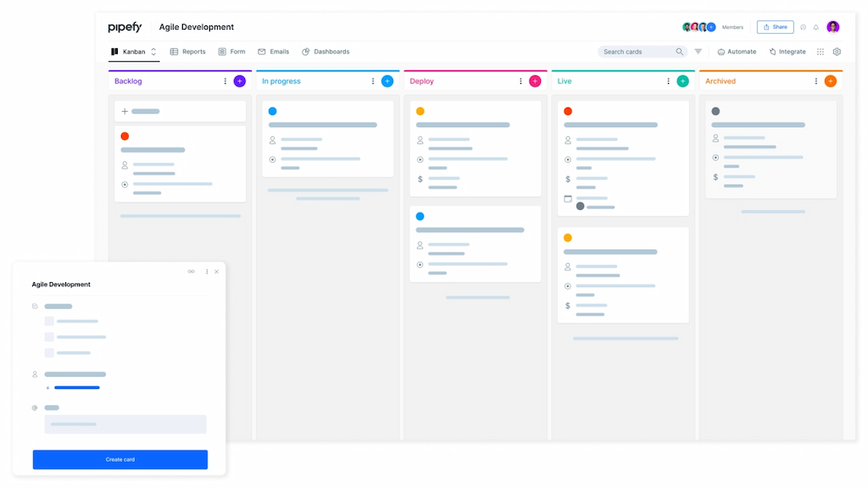Check the third checklist checkbox in the dialog
The image size is (868, 488).
point(49,352)
